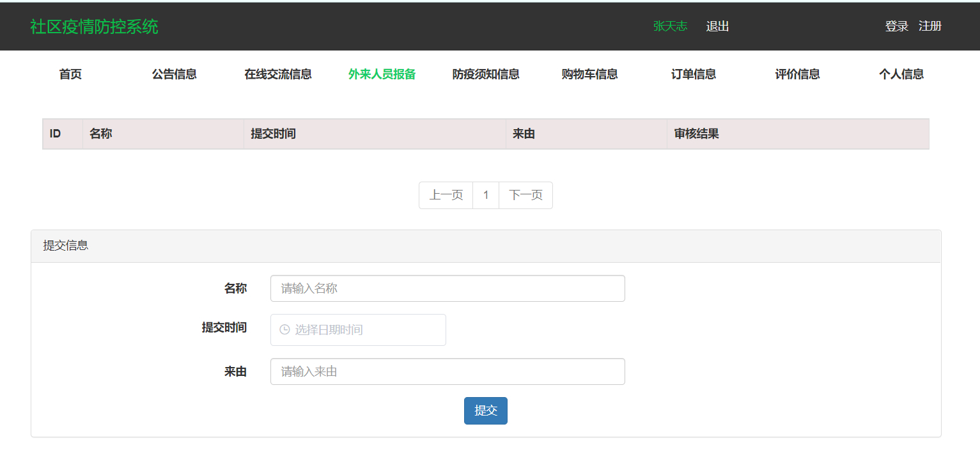Focus the 请输入名称 input field
980x461 pixels.
pyautogui.click(x=447, y=288)
